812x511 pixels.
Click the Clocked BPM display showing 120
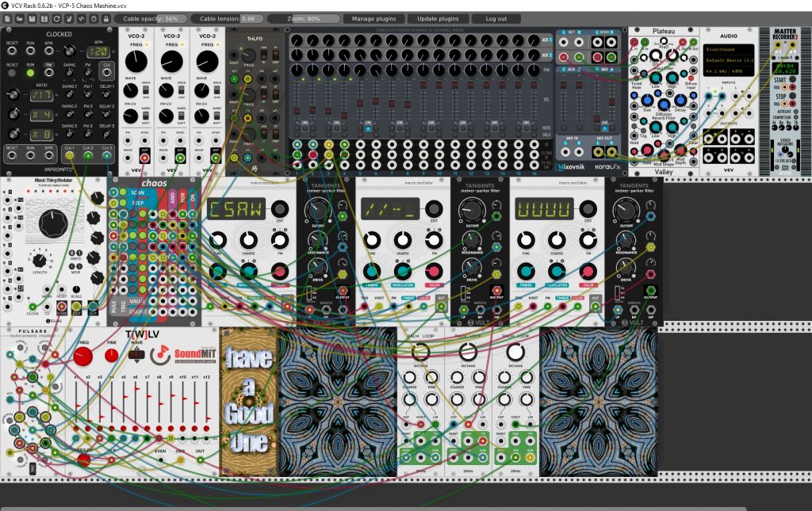pos(98,51)
